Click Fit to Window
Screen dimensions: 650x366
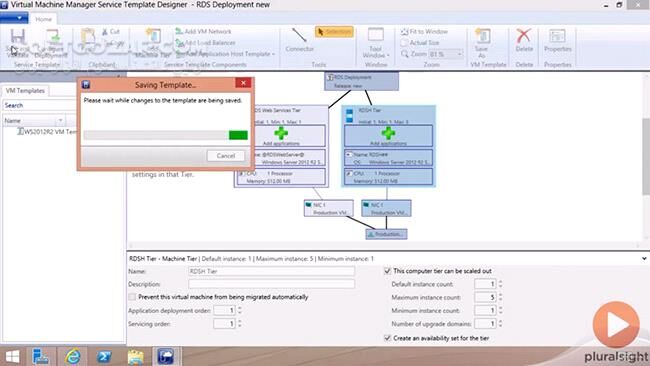(x=424, y=32)
